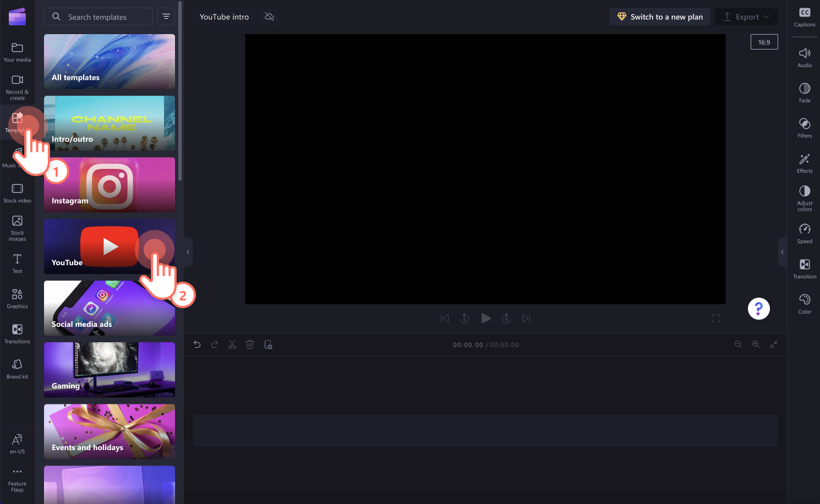This screenshot has height=504, width=820.
Task: Open the Brand kit panel
Action: [17, 369]
